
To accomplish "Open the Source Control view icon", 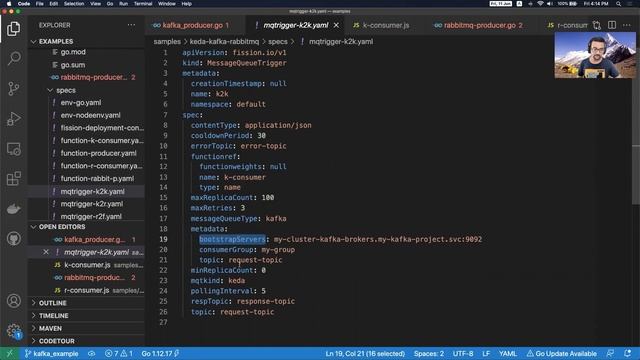I will [13, 89].
